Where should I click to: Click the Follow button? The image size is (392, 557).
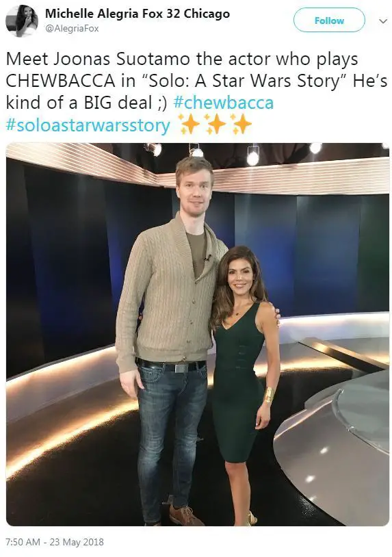click(329, 21)
